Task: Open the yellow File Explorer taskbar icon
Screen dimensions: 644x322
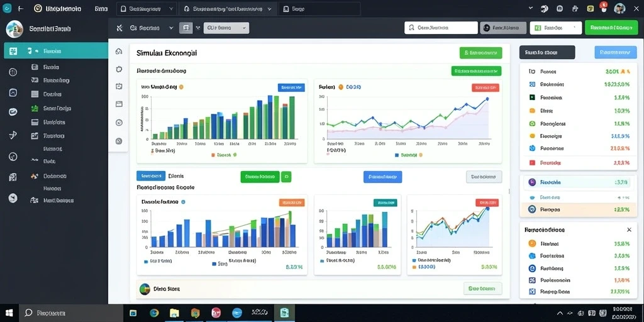Action: (175, 313)
